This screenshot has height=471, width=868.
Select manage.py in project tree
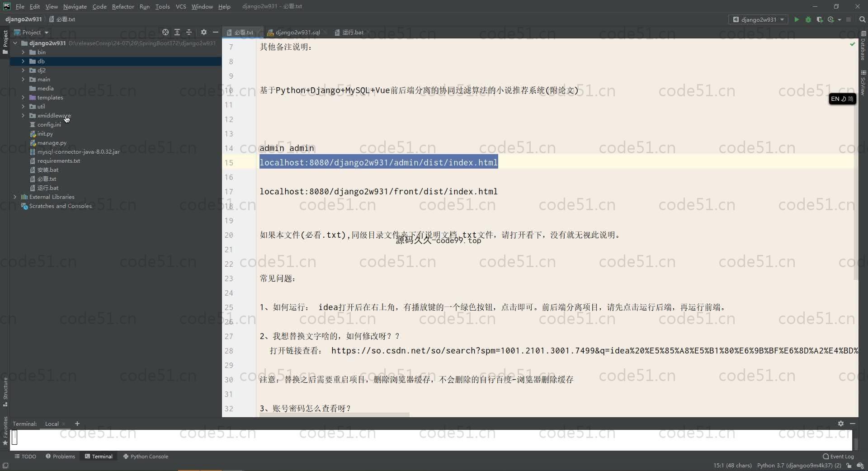[52, 143]
